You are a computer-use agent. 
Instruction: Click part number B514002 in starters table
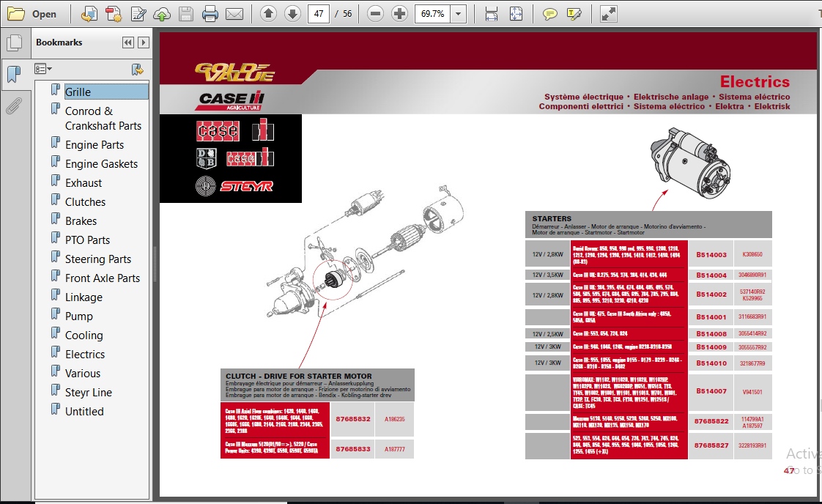tap(711, 294)
